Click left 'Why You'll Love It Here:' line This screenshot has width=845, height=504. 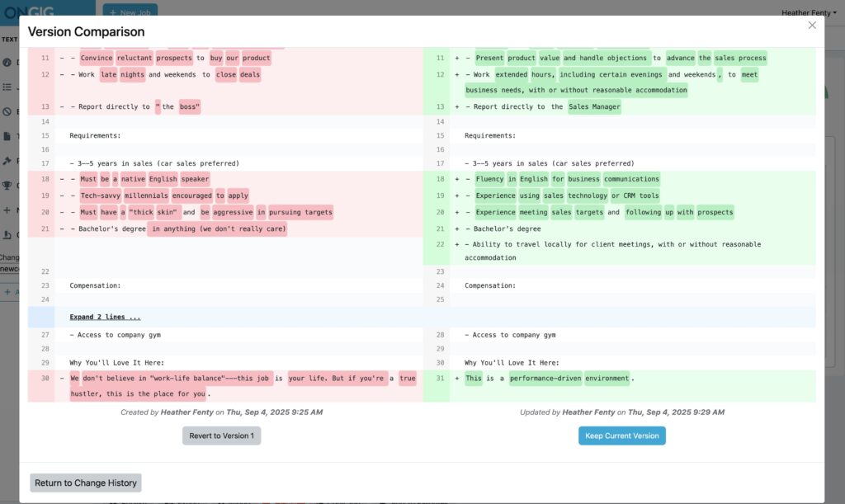116,363
